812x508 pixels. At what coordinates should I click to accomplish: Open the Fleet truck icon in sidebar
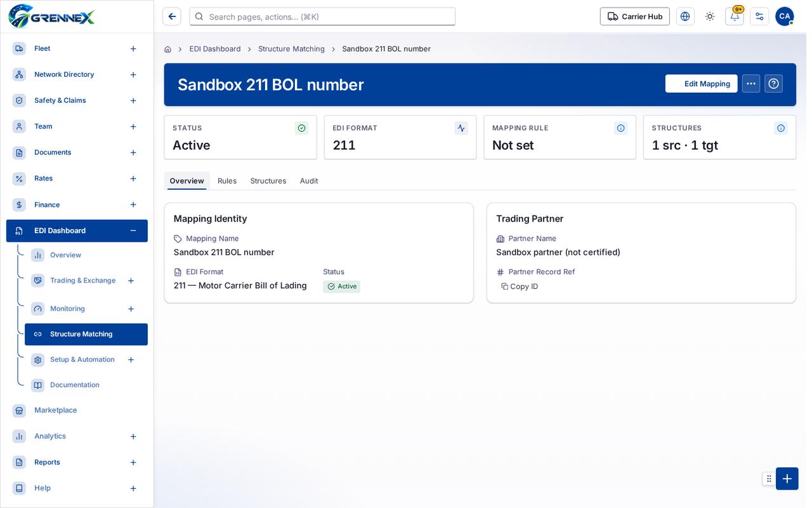pos(19,48)
